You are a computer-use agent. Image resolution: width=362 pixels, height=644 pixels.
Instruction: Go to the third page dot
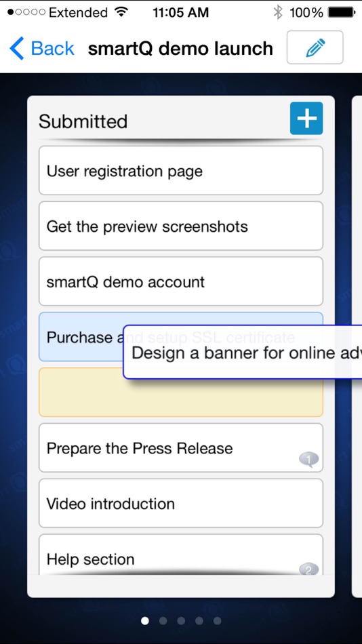click(x=181, y=620)
